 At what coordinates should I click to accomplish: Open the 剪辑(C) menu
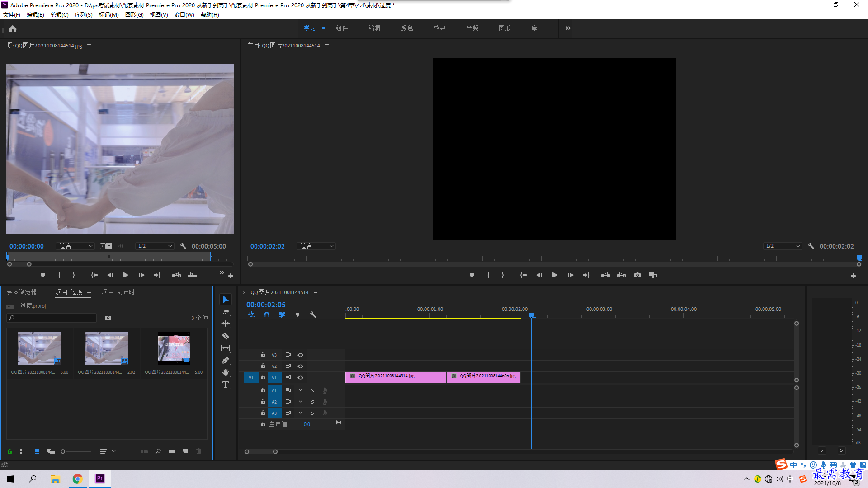[60, 15]
